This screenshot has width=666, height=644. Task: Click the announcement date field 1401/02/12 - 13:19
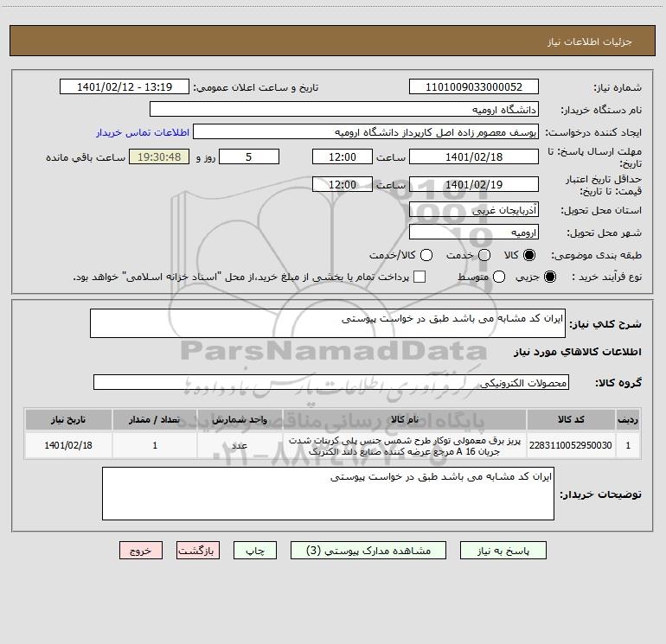(x=125, y=86)
